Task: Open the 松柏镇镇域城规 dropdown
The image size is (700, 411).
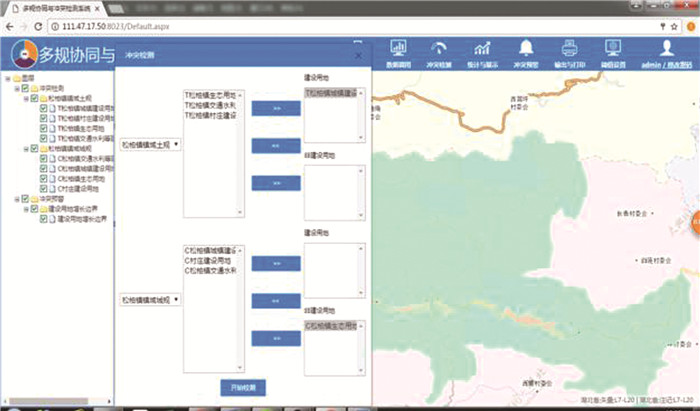Action: (150, 299)
